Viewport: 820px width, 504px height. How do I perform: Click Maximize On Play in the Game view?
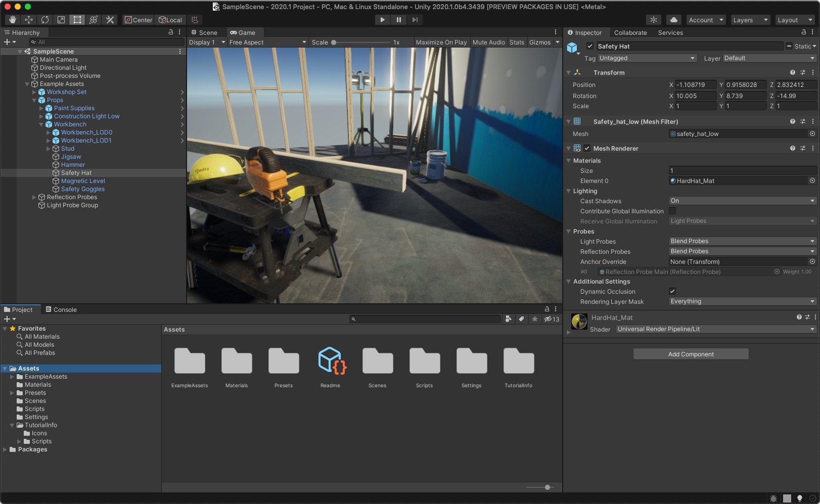pyautogui.click(x=441, y=42)
